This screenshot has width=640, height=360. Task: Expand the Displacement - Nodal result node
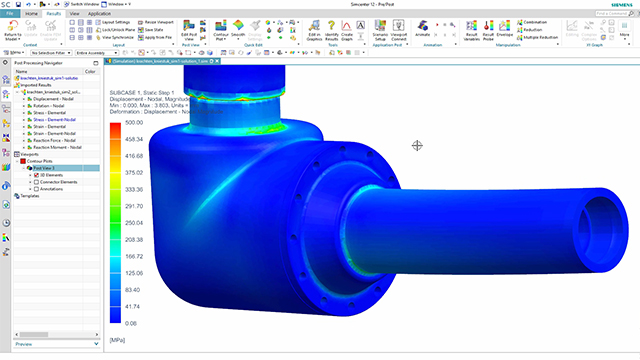(x=24, y=99)
